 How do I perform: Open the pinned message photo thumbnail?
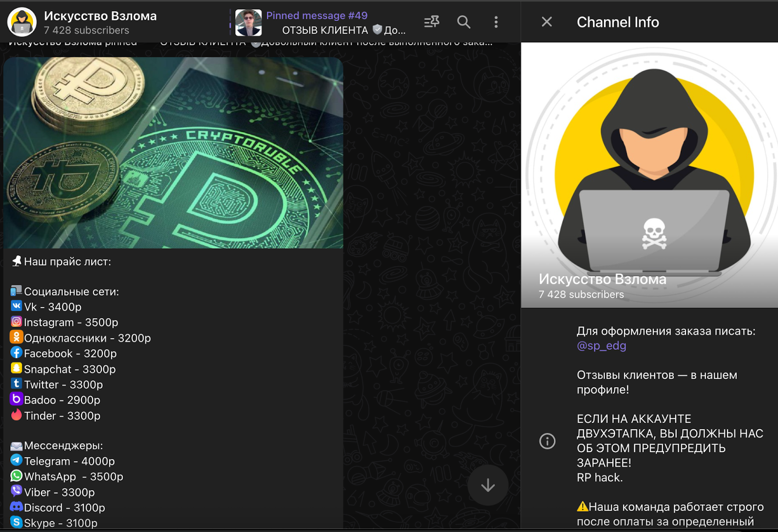pyautogui.click(x=248, y=22)
